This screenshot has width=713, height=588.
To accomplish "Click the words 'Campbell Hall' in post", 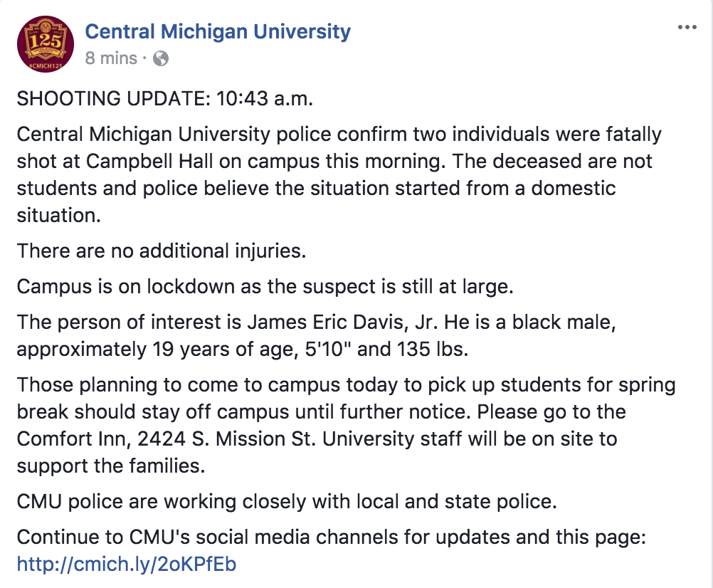I will pos(149,161).
